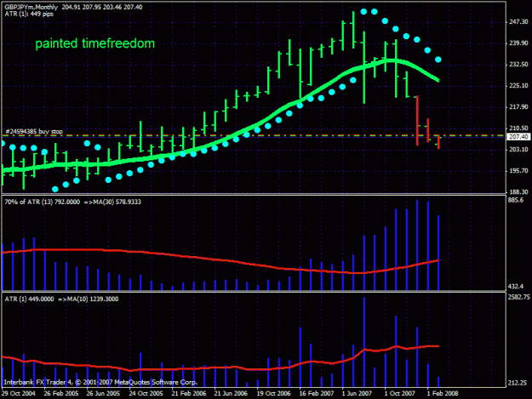Click the 195.70 price scale value

518,170
